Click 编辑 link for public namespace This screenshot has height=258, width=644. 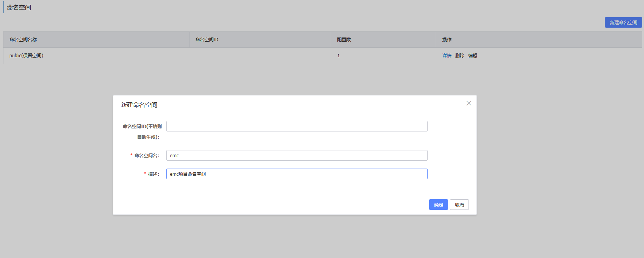click(472, 56)
